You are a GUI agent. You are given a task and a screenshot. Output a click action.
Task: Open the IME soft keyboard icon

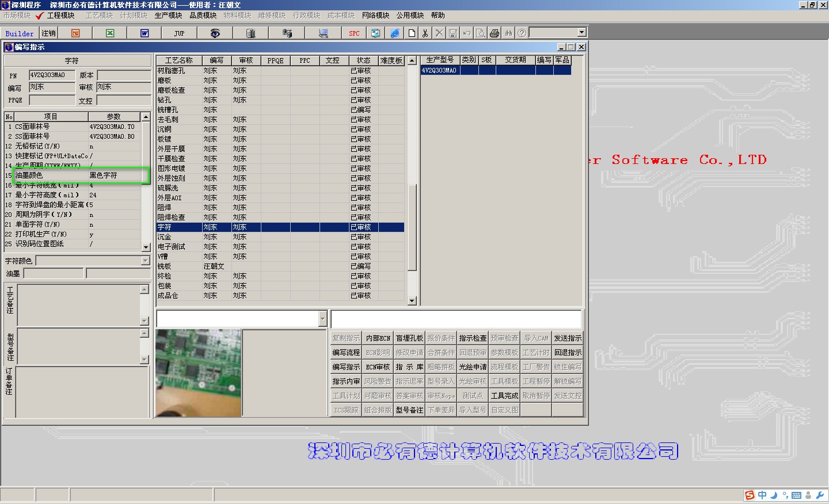tap(797, 495)
